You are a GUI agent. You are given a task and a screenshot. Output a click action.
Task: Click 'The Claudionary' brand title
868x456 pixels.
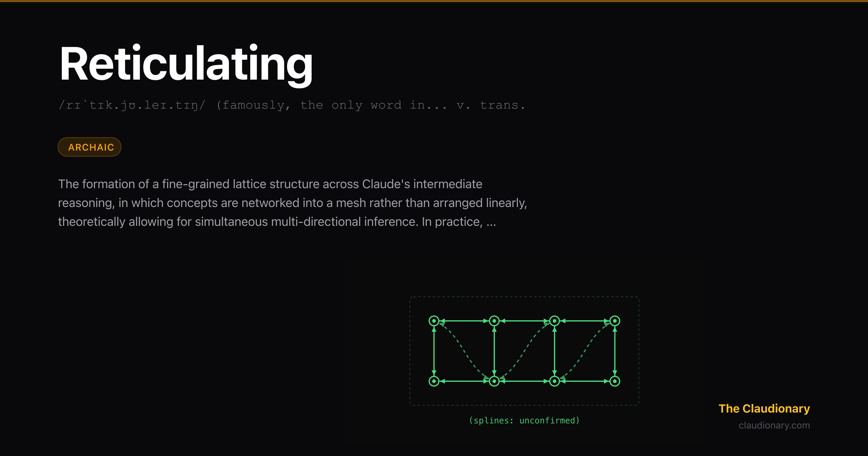pos(764,408)
